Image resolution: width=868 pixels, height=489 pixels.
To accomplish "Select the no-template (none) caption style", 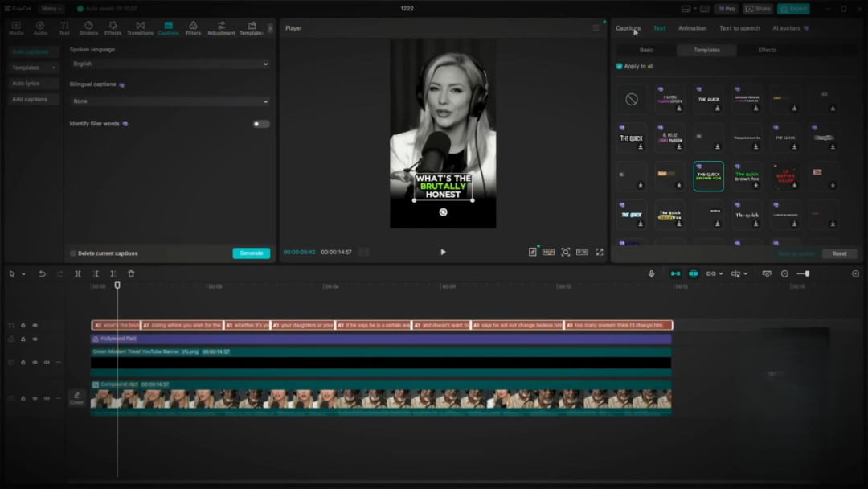I will pyautogui.click(x=632, y=100).
